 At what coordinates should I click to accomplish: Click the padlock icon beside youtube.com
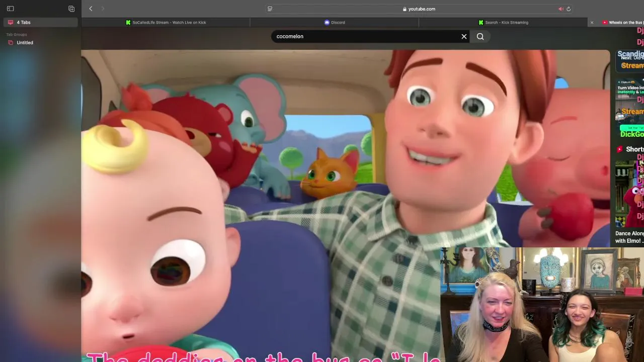point(405,9)
